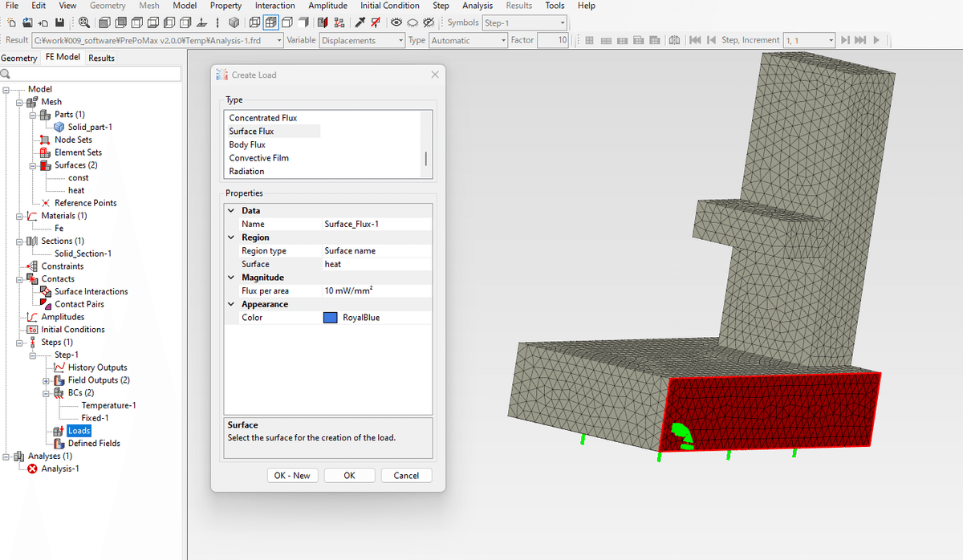Click the failed Analysis-1 red error icon
Image resolution: width=963 pixels, height=560 pixels.
[32, 469]
